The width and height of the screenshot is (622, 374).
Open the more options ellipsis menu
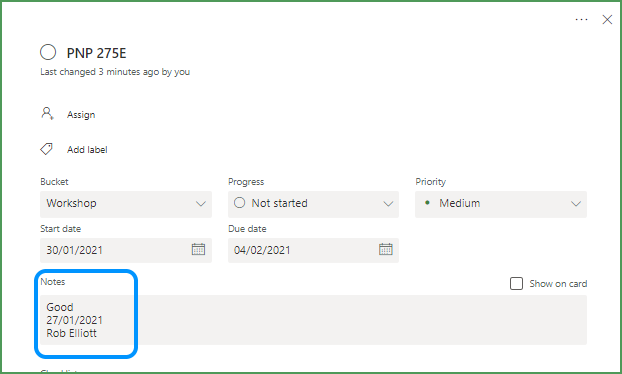(x=581, y=19)
